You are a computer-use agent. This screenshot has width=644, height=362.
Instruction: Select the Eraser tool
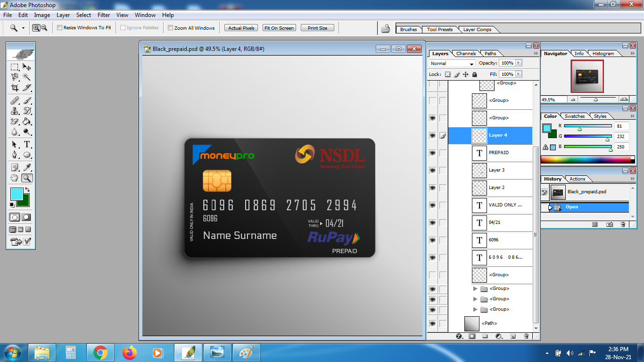(15, 122)
